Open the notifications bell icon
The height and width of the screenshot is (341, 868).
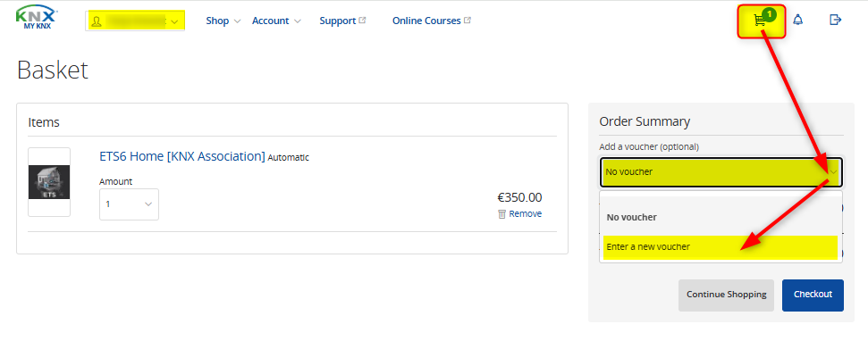tap(797, 20)
